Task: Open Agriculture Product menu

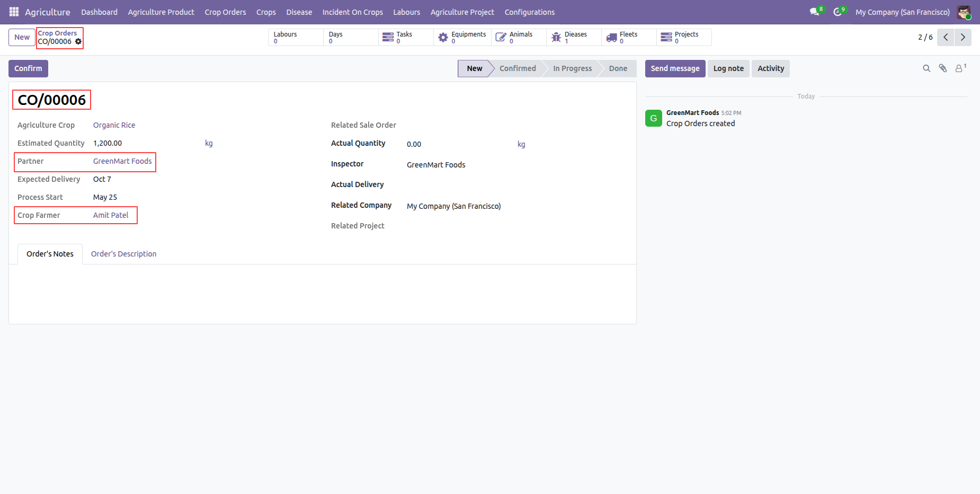Action: click(161, 12)
